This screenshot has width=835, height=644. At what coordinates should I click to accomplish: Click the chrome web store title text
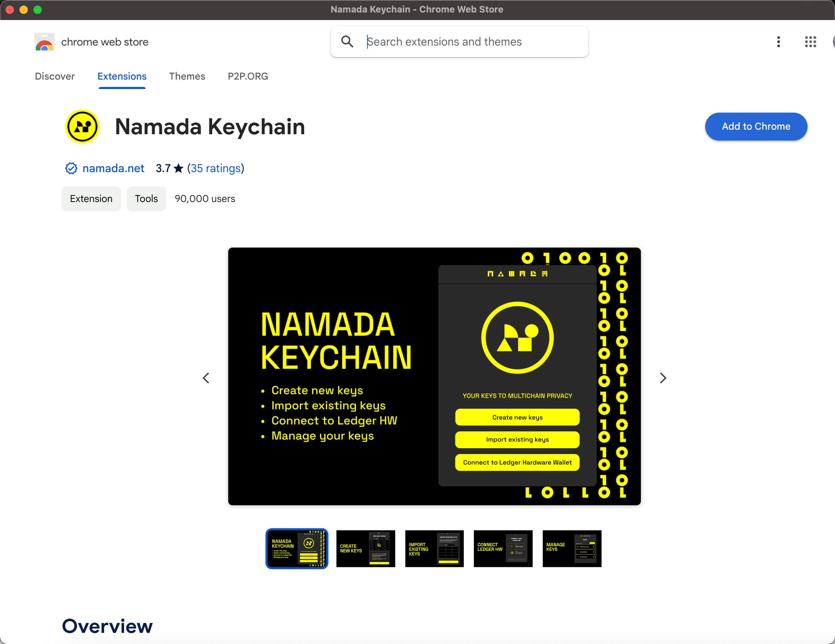click(105, 42)
